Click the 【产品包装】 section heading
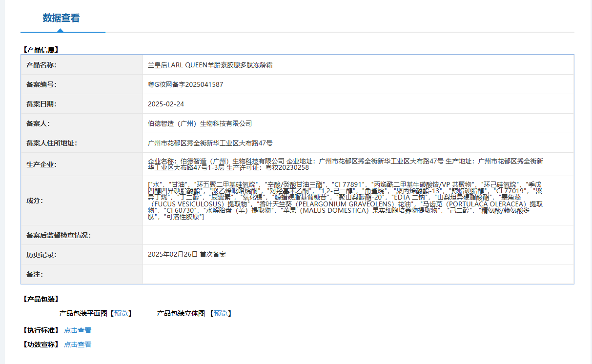592x364 pixels. pyautogui.click(x=41, y=299)
